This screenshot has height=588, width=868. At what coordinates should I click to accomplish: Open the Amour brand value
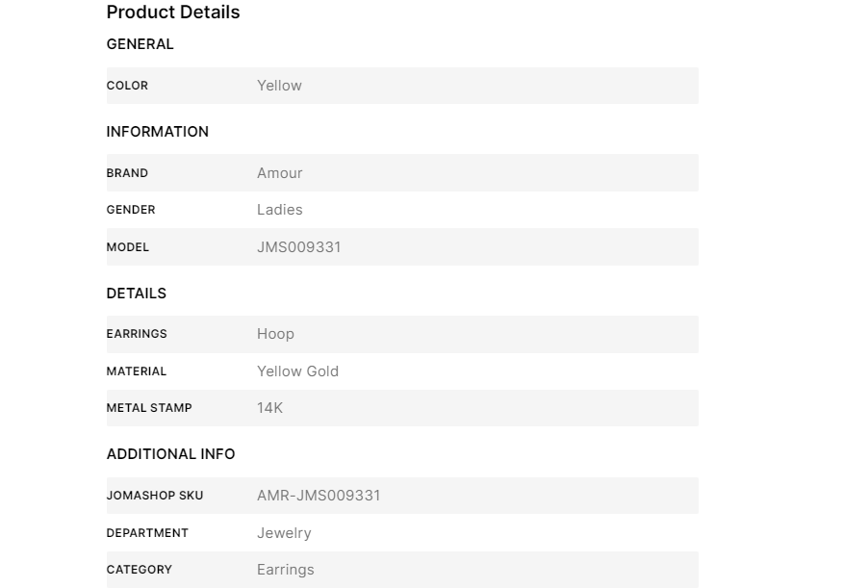(x=280, y=173)
